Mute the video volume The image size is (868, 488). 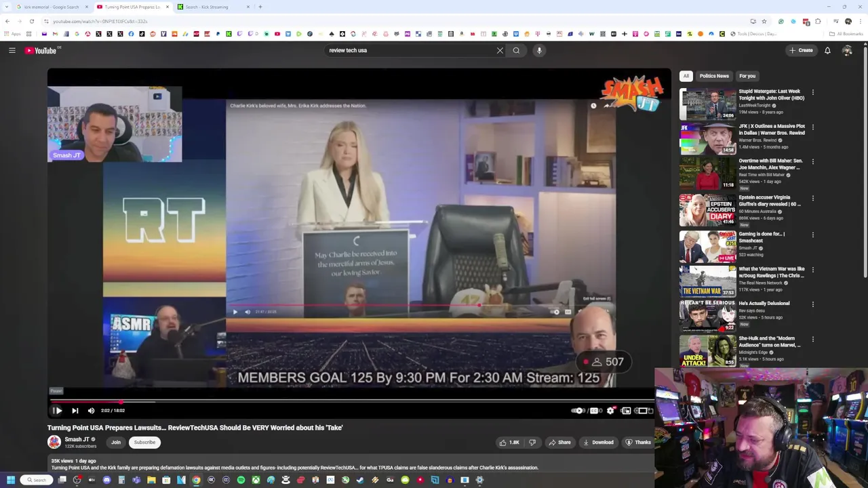point(91,410)
